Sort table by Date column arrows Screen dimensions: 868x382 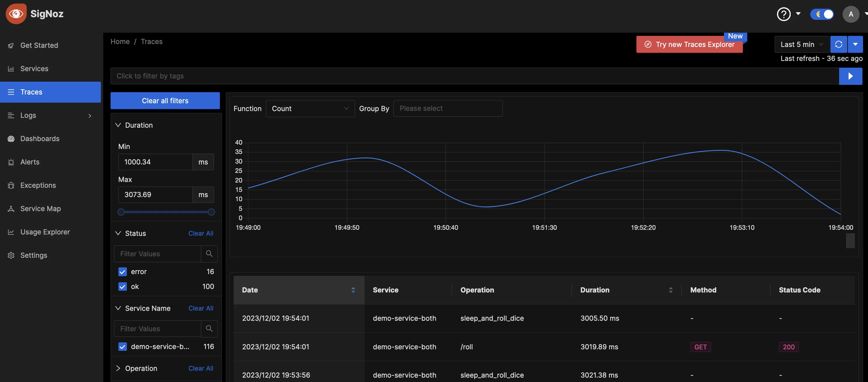coord(353,290)
